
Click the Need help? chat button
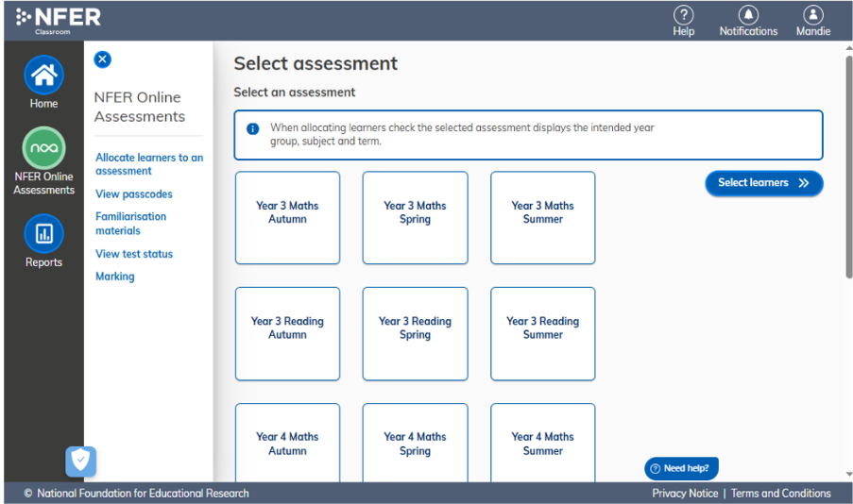click(681, 469)
